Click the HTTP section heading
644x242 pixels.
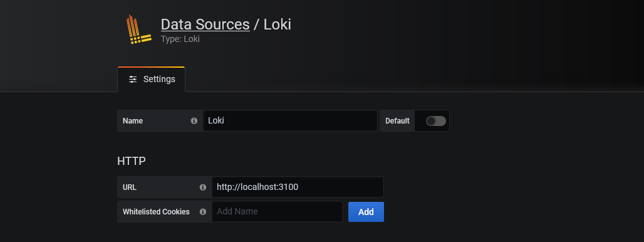[x=132, y=161]
